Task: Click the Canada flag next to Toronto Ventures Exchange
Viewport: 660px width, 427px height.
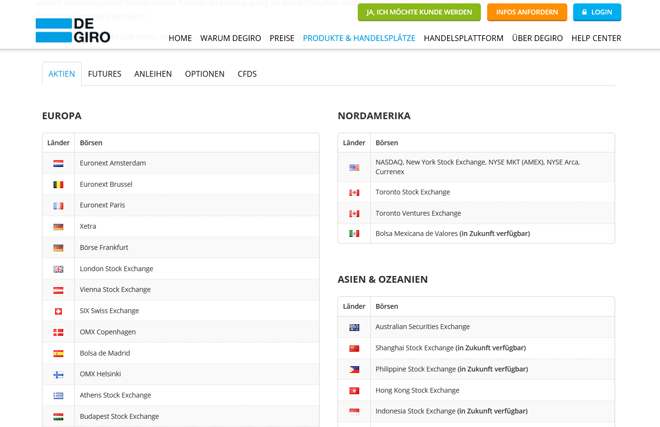Action: tap(354, 214)
